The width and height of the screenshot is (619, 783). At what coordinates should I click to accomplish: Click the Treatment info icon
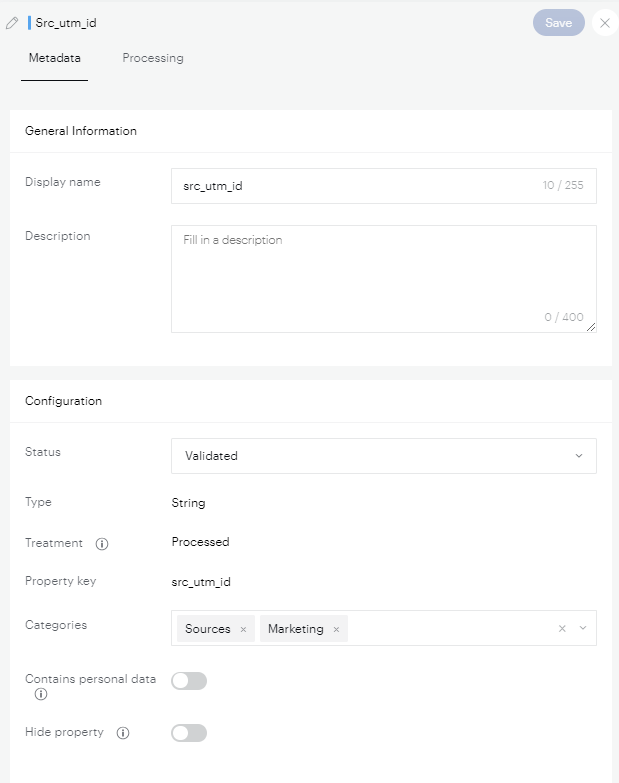coord(102,544)
